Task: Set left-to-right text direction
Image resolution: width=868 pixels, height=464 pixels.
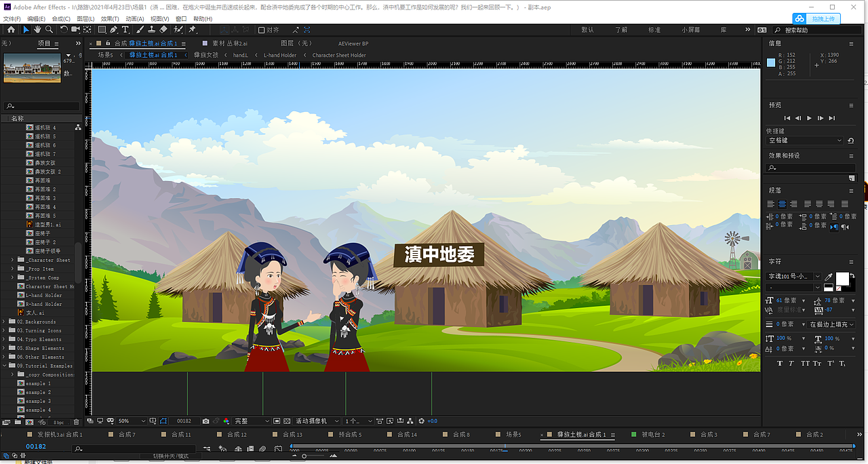Action: [x=834, y=227]
